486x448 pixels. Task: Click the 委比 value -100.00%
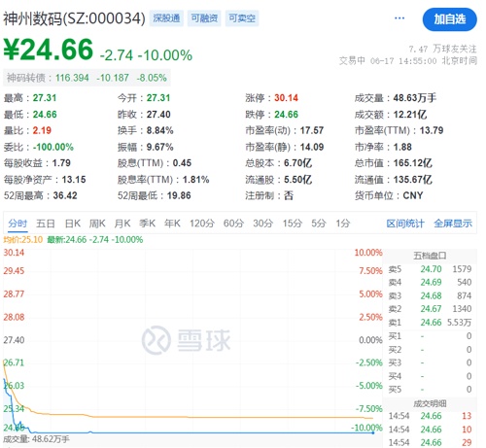pyautogui.click(x=53, y=147)
